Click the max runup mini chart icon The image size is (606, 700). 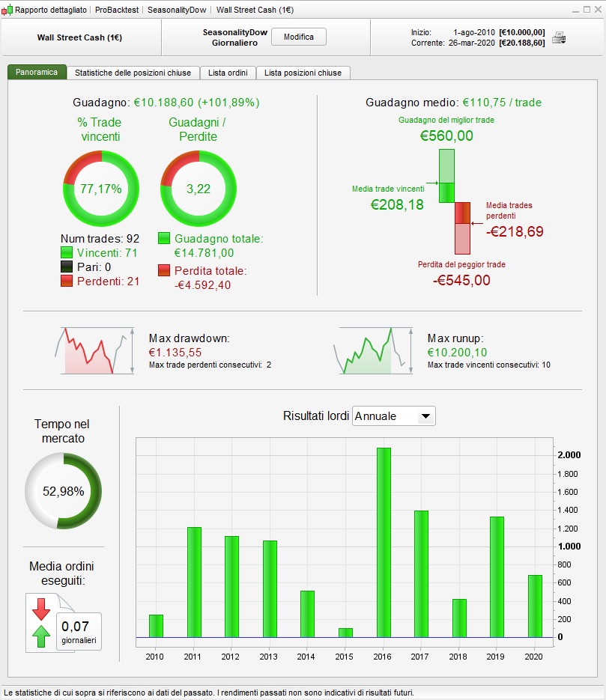coord(373,351)
